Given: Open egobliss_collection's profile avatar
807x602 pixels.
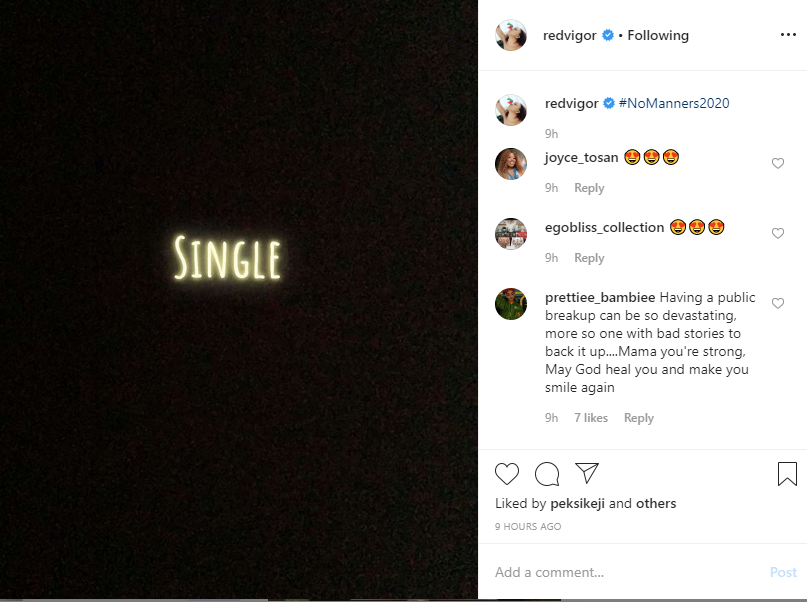Looking at the screenshot, I should [511, 233].
